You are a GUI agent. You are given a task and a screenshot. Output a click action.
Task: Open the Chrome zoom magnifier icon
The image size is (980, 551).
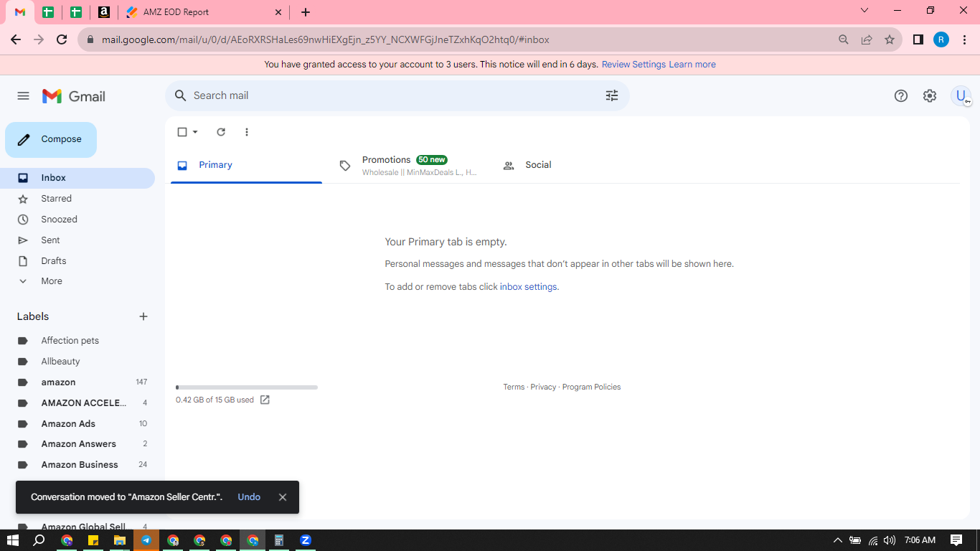pyautogui.click(x=844, y=39)
